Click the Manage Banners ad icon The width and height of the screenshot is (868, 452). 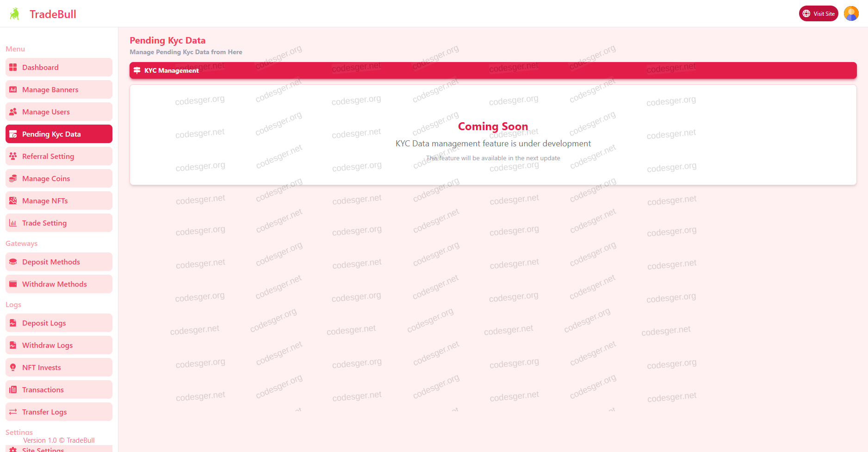(x=13, y=90)
